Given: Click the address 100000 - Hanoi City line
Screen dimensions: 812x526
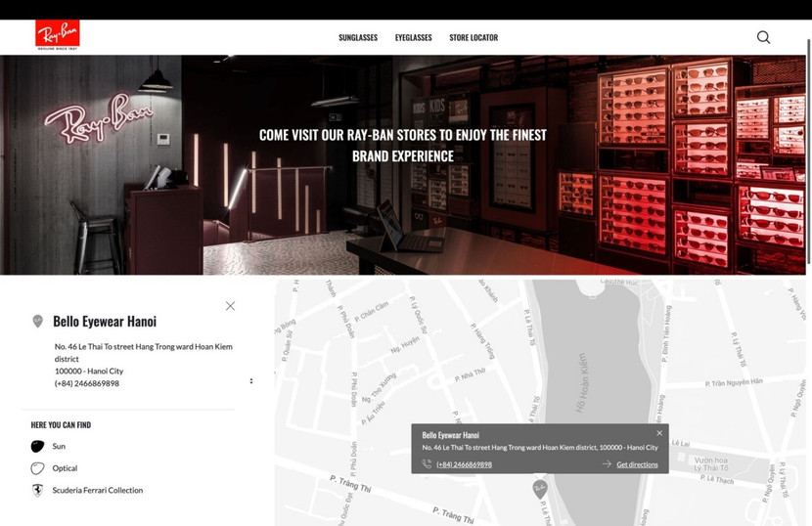Looking at the screenshot, I should tap(89, 372).
